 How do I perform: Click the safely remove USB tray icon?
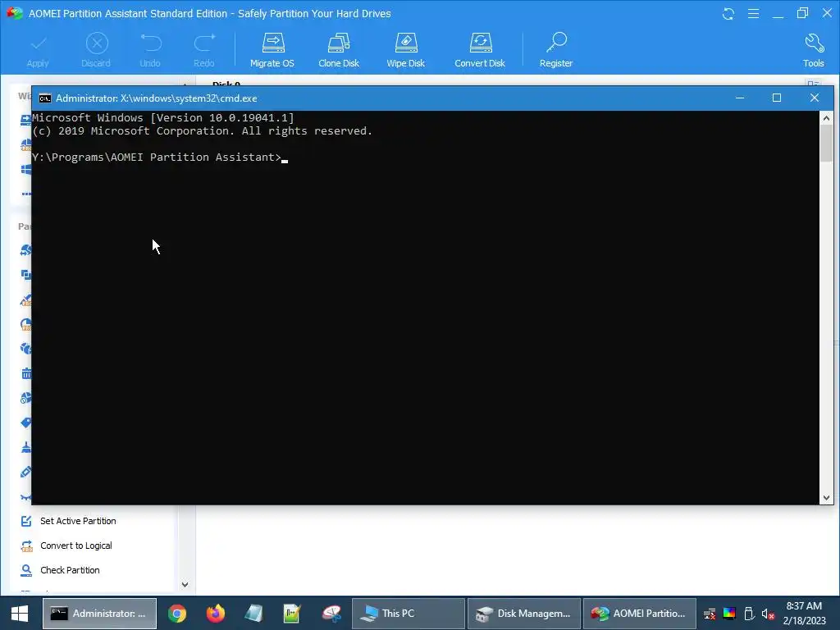click(749, 614)
